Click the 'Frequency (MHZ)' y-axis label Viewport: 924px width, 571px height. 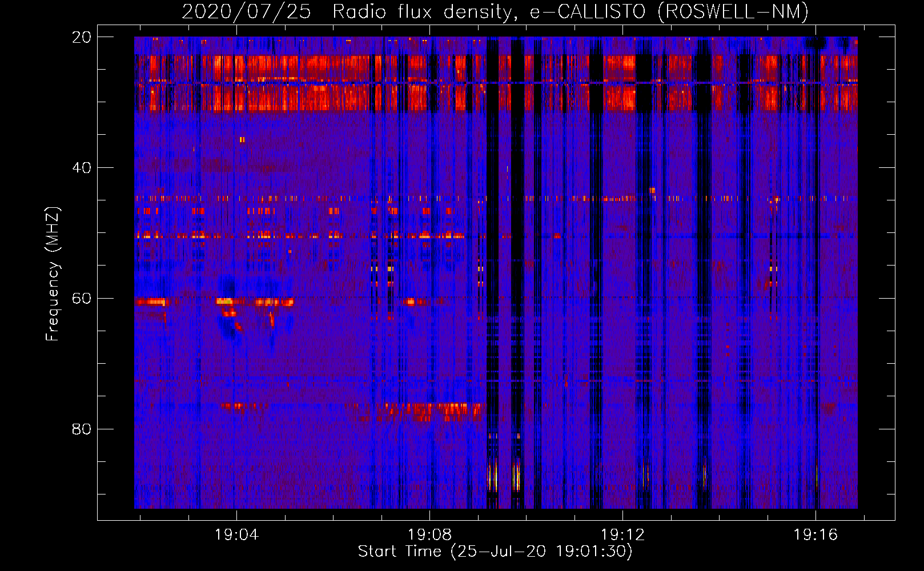(53, 274)
